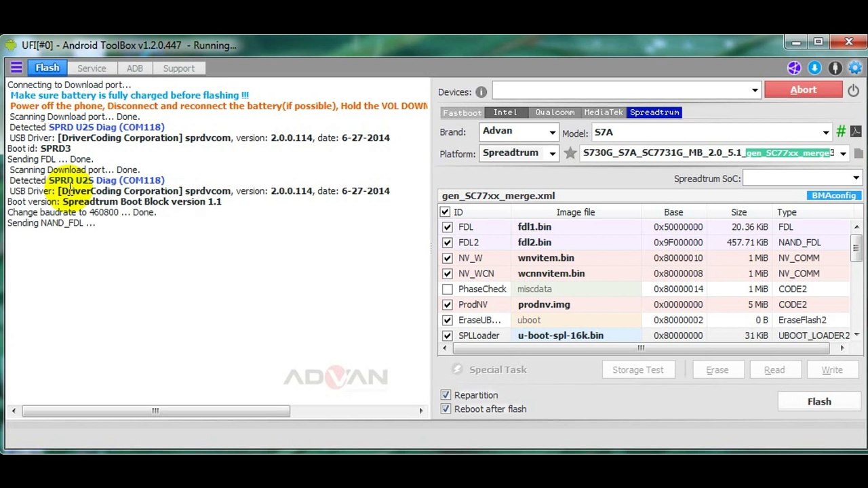Image resolution: width=868 pixels, height=488 pixels.
Task: Select the Intel mode tab
Action: point(505,113)
